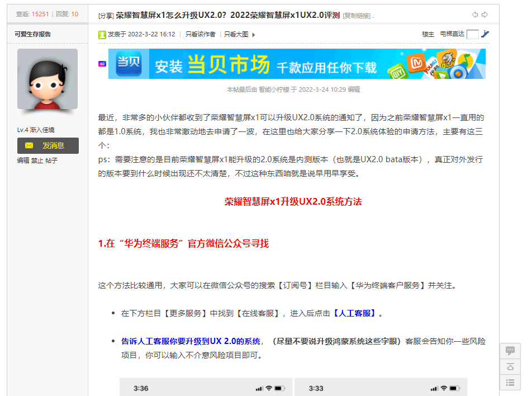Open the [分享] category link
The image size is (532, 396).
pos(106,16)
